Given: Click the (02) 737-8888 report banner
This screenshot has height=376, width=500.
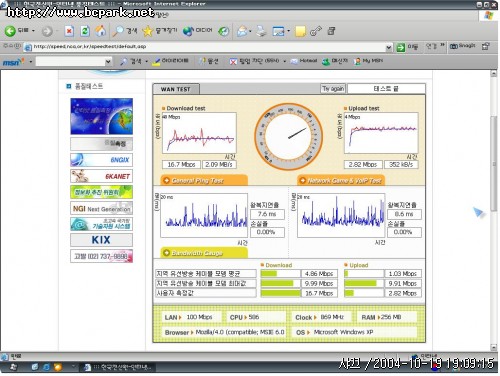Looking at the screenshot, I should pyautogui.click(x=101, y=256).
